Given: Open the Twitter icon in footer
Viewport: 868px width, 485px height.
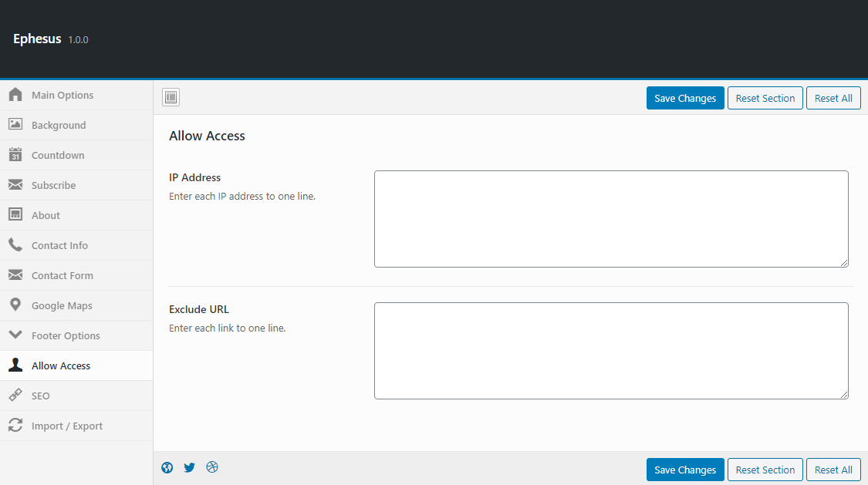Looking at the screenshot, I should pyautogui.click(x=190, y=467).
